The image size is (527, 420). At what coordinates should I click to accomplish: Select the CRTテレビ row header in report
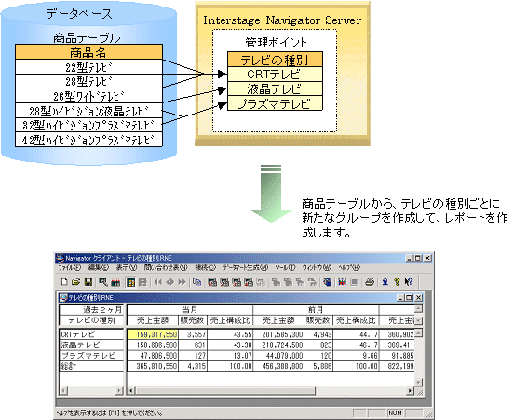click(x=91, y=334)
